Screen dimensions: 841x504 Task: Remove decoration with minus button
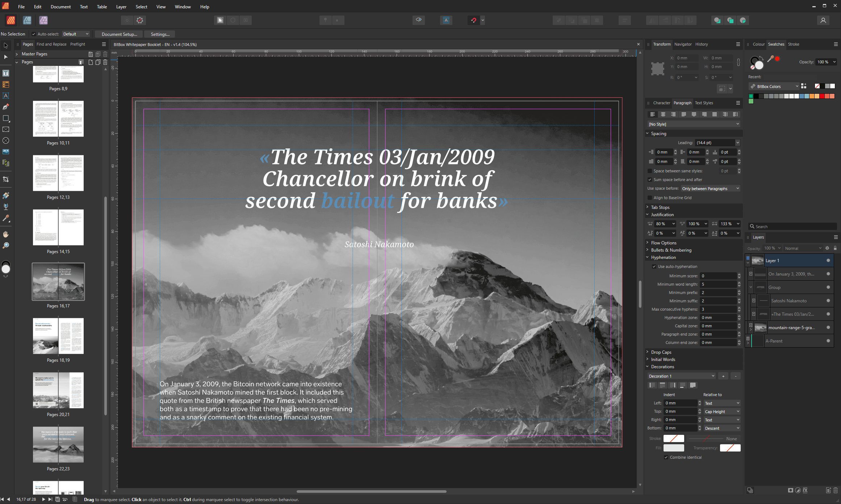[735, 376]
